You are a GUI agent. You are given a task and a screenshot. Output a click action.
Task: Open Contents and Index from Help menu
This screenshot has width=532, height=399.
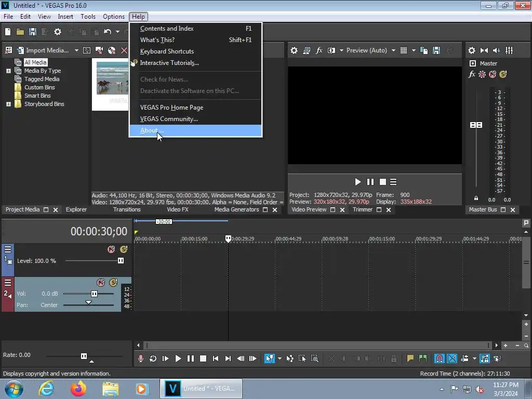coord(195,29)
